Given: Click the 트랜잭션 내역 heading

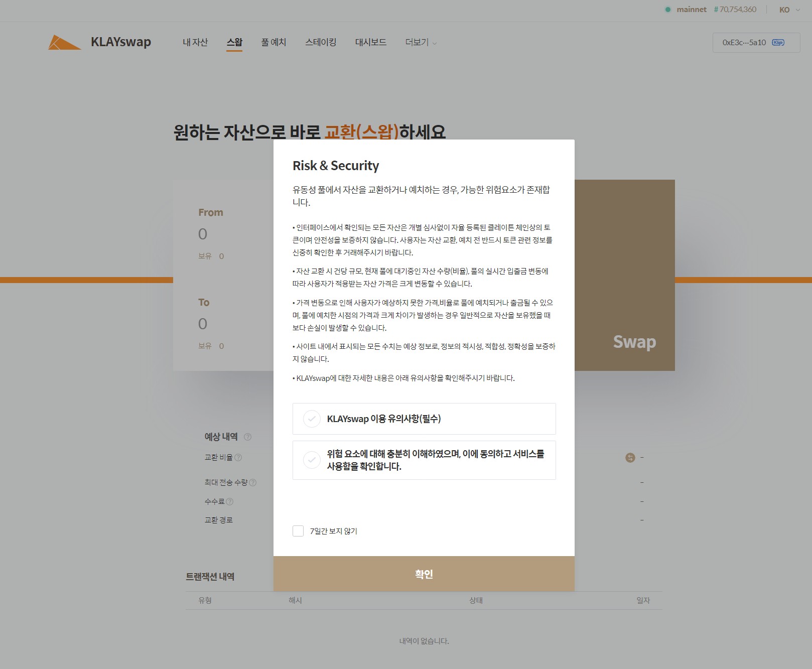Looking at the screenshot, I should pyautogui.click(x=210, y=577).
